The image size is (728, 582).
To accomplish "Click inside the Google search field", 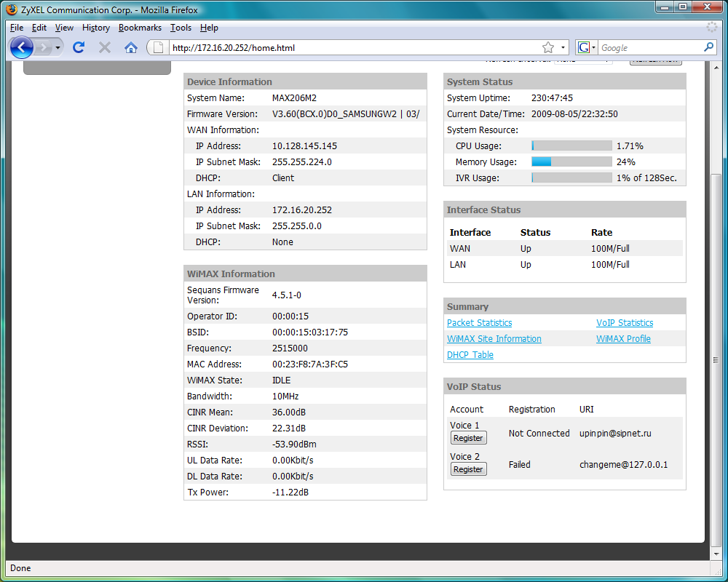I will point(650,47).
